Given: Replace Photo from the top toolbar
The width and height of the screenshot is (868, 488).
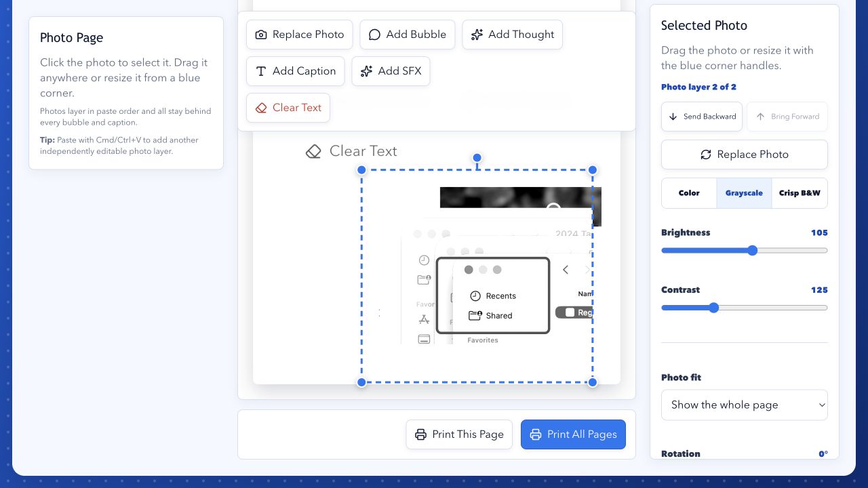Looking at the screenshot, I should 300,35.
